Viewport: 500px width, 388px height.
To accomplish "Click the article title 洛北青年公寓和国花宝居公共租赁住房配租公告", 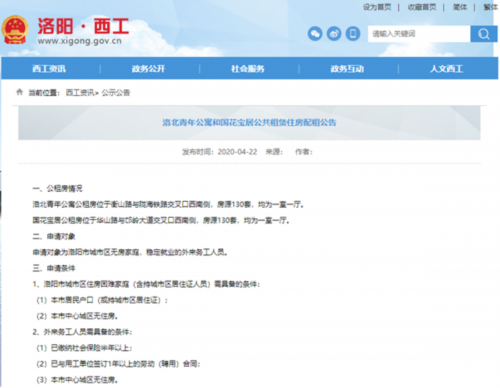I will 249,123.
